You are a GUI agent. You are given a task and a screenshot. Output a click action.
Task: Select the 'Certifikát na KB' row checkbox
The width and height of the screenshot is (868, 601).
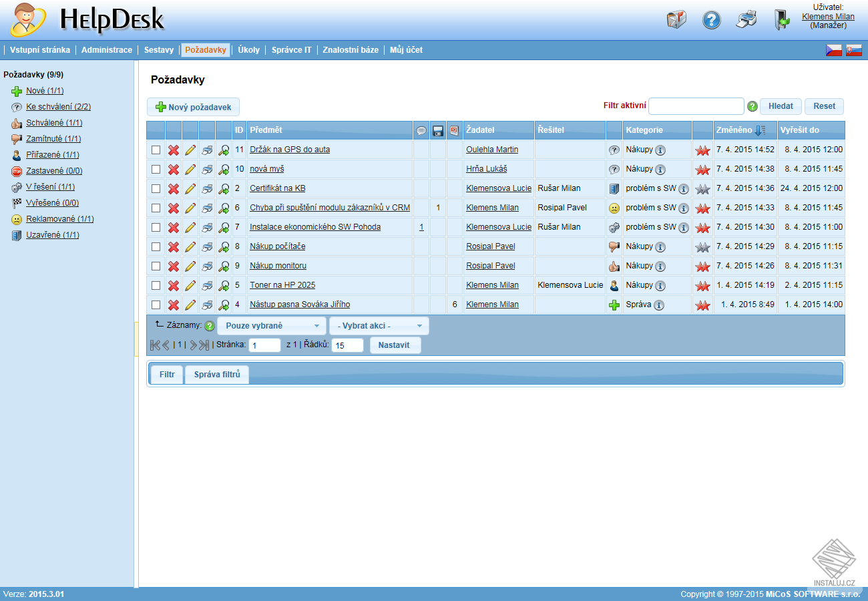pos(156,189)
